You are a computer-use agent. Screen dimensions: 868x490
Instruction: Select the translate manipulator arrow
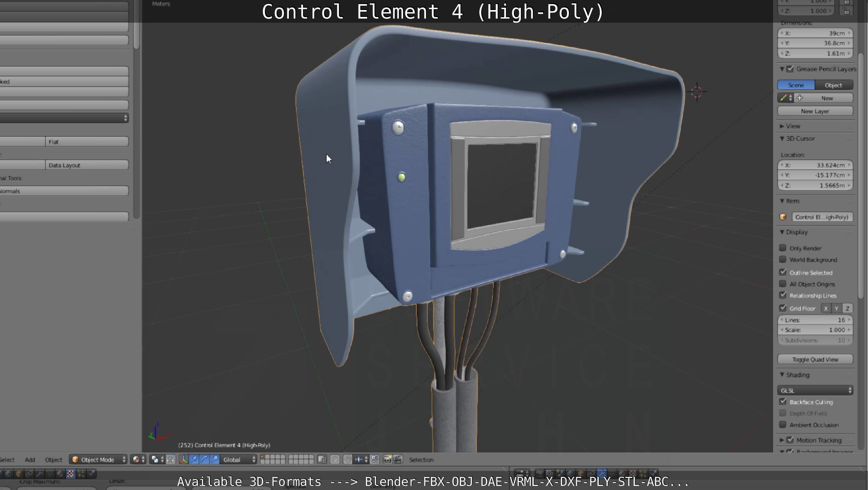(194, 459)
